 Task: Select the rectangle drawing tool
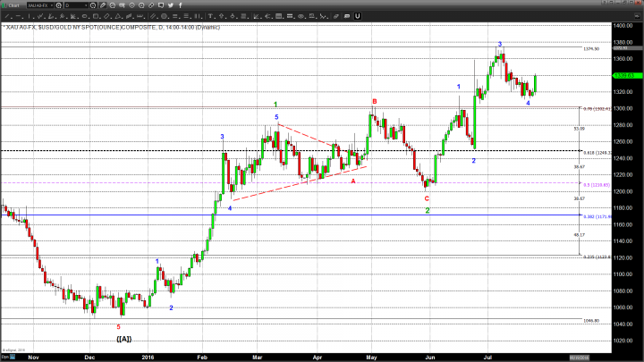point(96,16)
